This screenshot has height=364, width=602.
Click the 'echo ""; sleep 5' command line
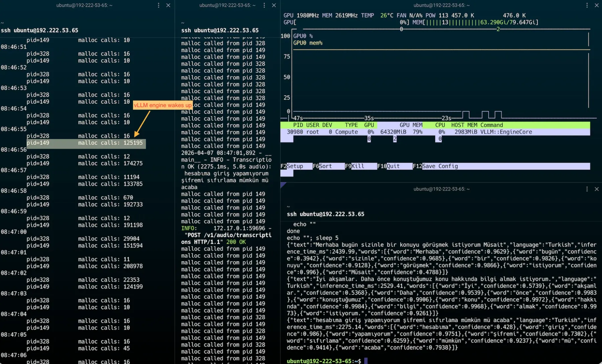coord(312,238)
